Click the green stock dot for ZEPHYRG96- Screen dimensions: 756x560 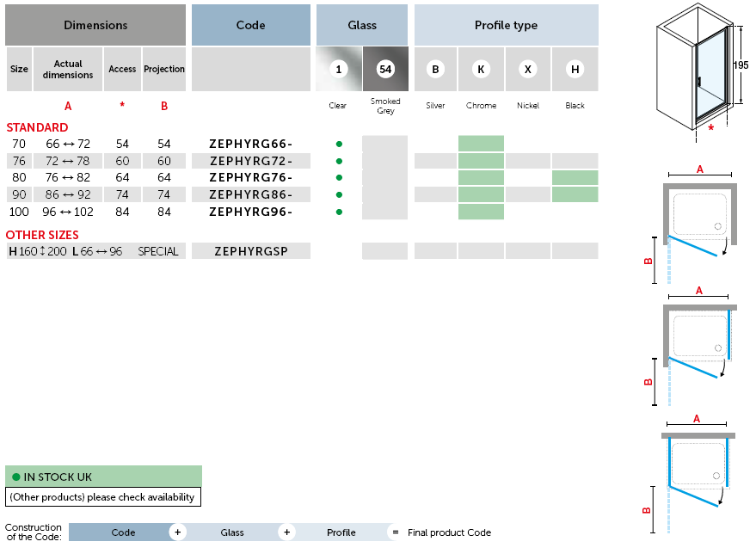point(339,212)
